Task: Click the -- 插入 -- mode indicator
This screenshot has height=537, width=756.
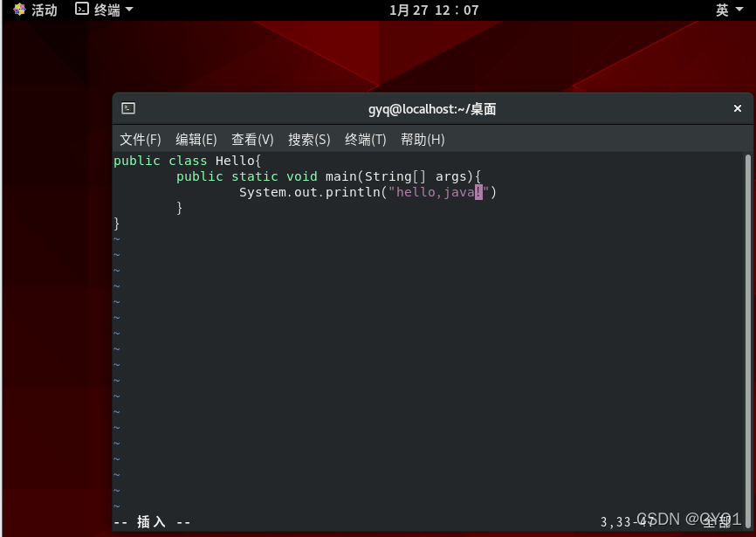Action: coord(152,521)
